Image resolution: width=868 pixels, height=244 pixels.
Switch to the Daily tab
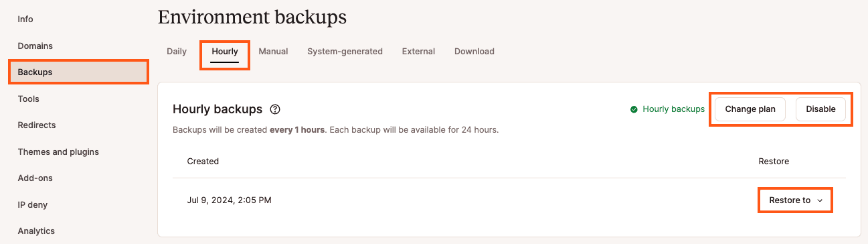(x=177, y=51)
